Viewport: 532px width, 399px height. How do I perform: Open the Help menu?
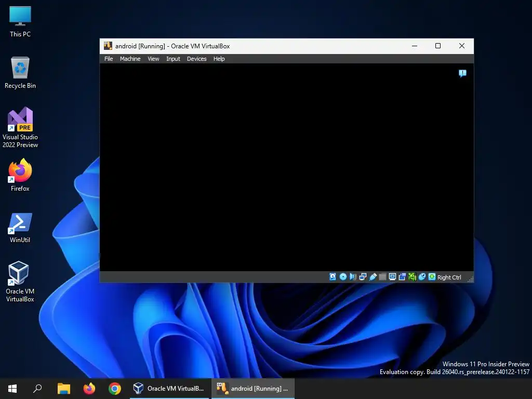tap(219, 59)
